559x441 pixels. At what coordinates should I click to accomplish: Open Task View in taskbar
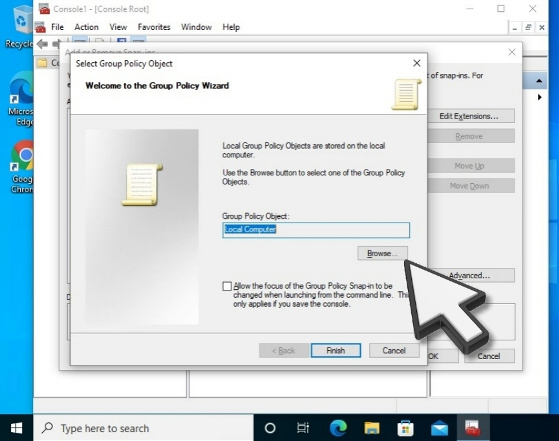303,428
